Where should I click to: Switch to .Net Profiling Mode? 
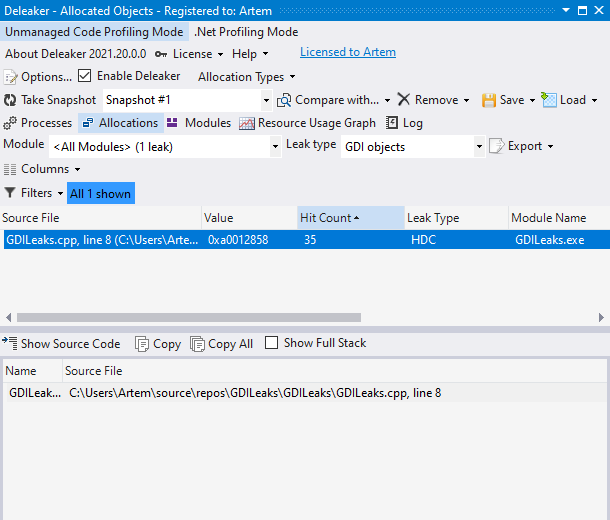(x=246, y=32)
